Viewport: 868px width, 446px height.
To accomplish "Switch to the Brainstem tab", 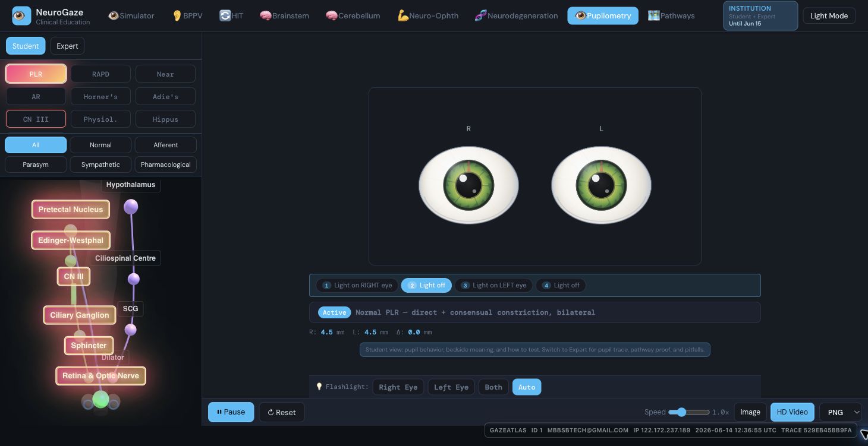I will (x=285, y=15).
